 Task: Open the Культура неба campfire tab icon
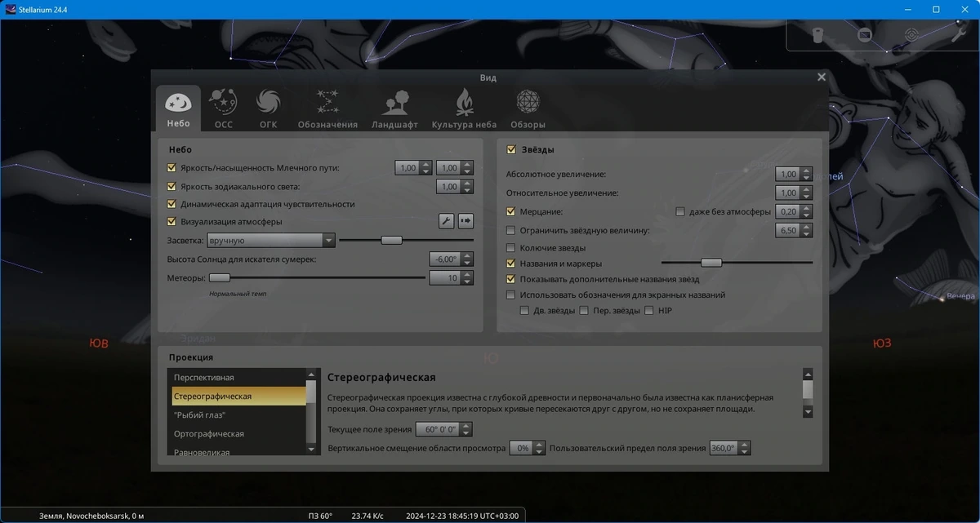464,109
